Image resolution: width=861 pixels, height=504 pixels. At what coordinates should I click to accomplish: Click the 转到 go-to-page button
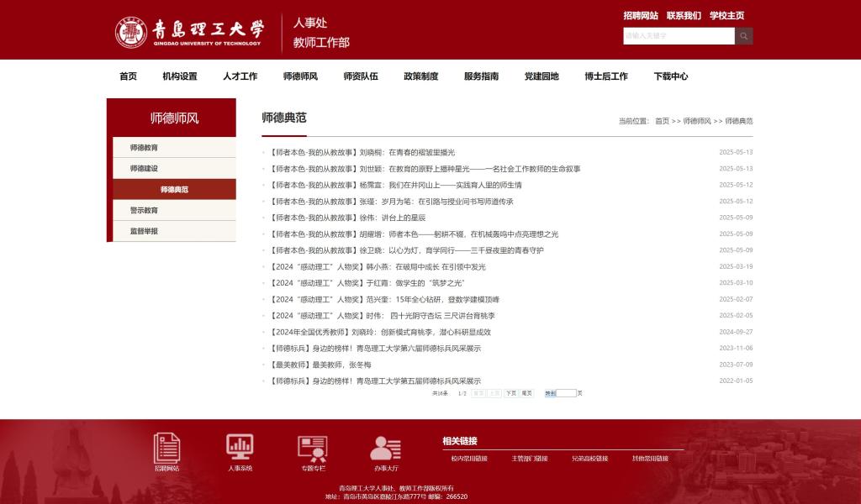550,393
